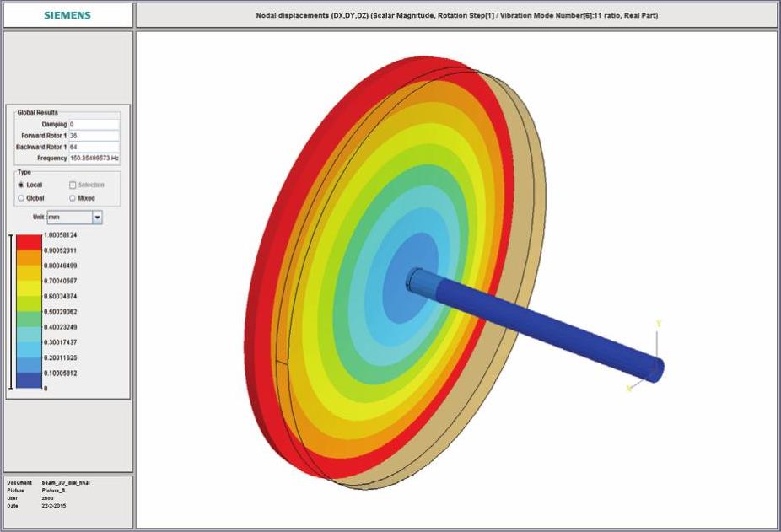Choose the Mixed type radio button
Image resolution: width=781 pixels, height=532 pixels.
73,198
